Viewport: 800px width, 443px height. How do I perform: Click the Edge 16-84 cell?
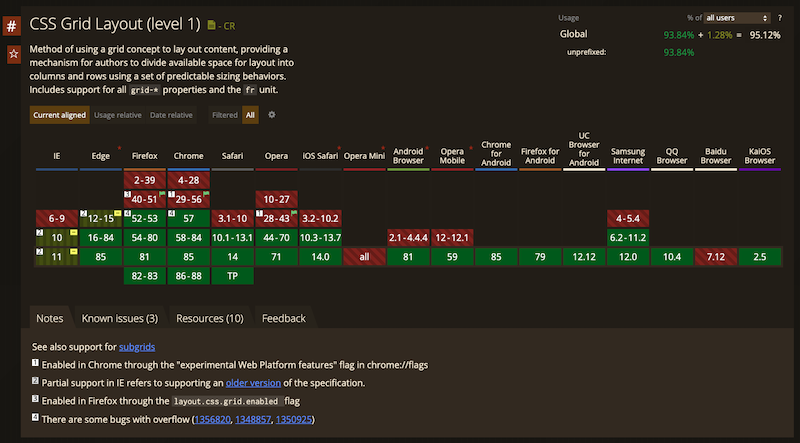(x=101, y=237)
